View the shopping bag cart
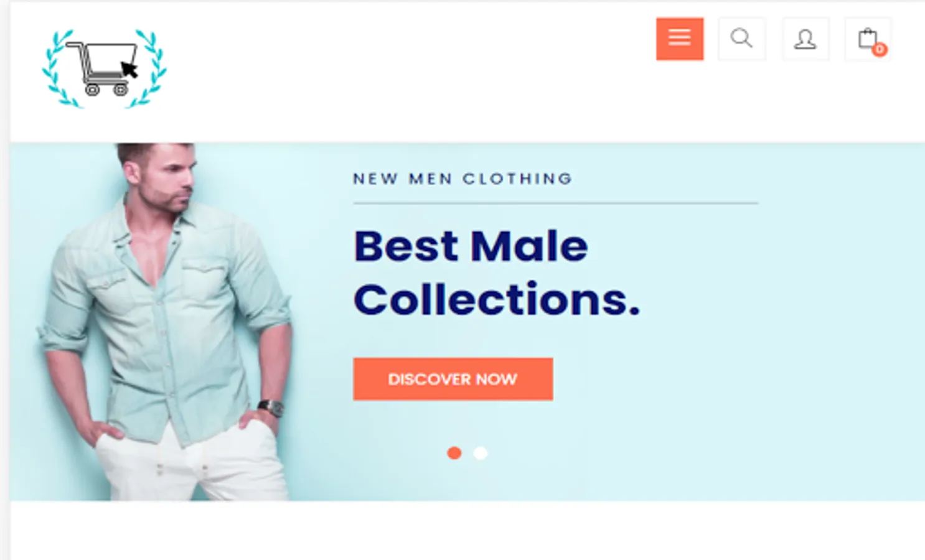 868,39
